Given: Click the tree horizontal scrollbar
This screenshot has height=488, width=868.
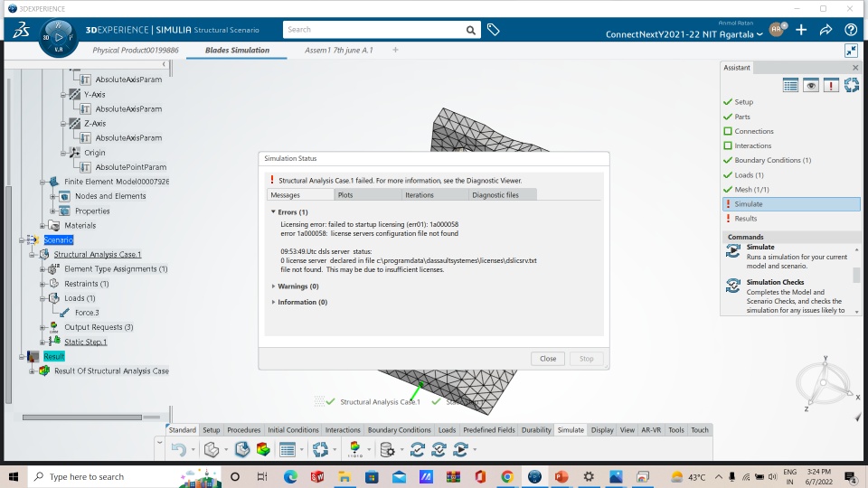Looking at the screenshot, I should point(82,418).
